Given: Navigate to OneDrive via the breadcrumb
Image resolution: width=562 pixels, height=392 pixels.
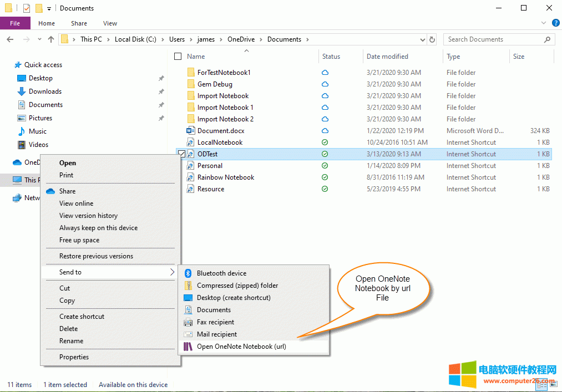Looking at the screenshot, I should click(240, 39).
